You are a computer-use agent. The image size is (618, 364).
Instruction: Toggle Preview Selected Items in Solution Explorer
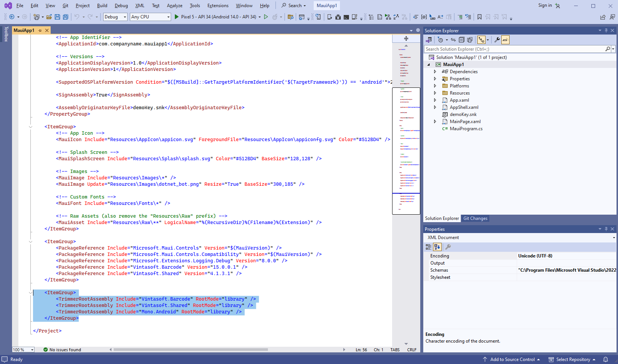[x=505, y=40]
